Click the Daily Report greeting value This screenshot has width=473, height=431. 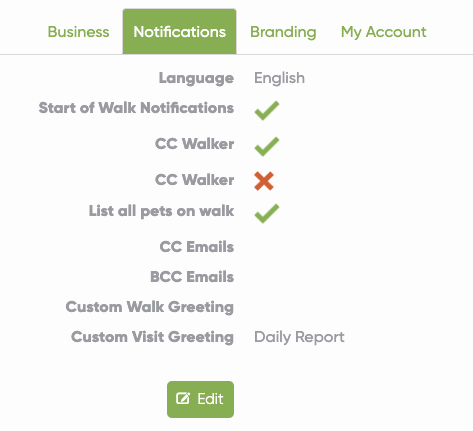point(299,337)
